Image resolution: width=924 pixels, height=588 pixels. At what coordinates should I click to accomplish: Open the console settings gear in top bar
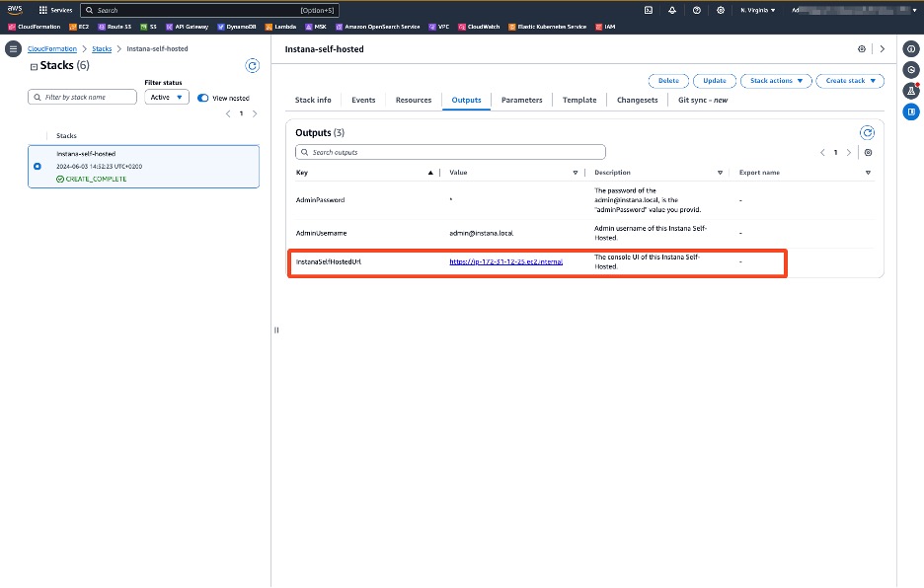(720, 10)
